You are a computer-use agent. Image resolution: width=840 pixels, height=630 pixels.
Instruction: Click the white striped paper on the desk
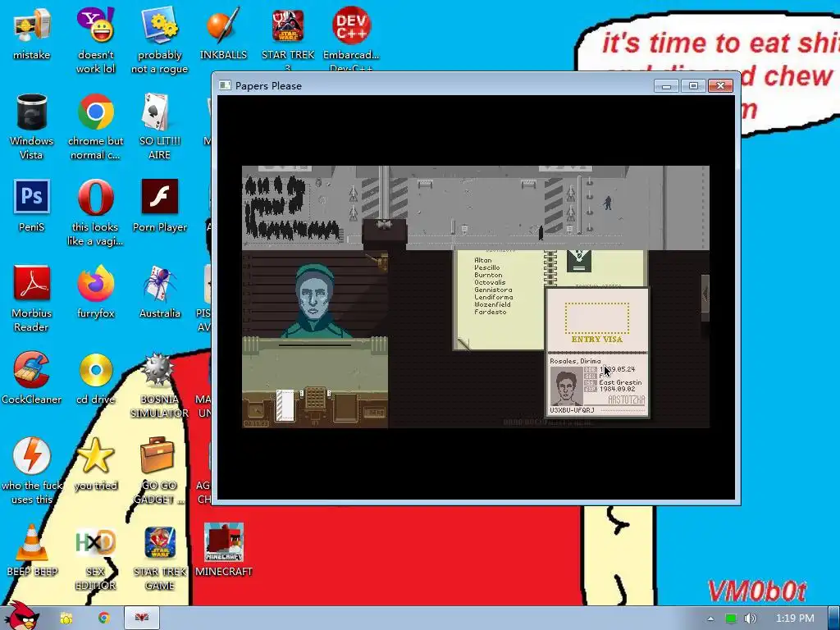(x=285, y=405)
